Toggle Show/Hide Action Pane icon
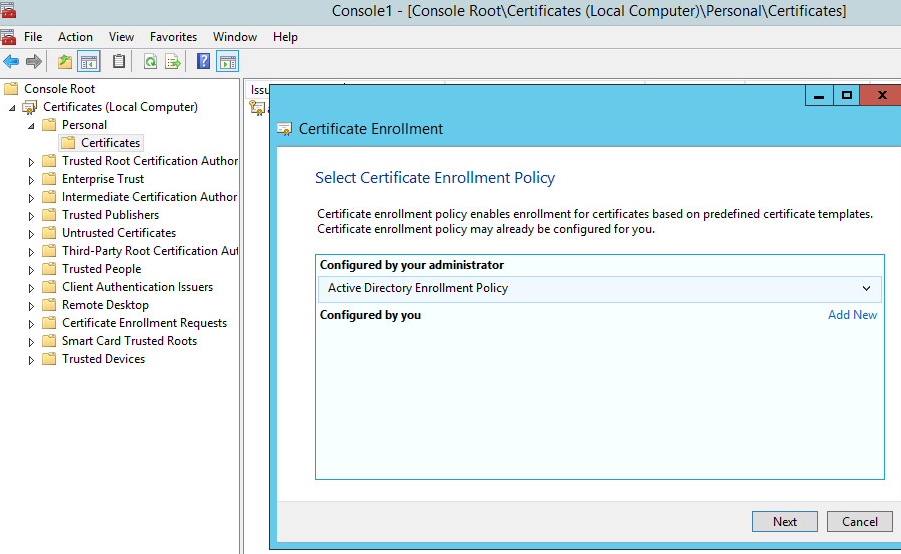 point(228,61)
